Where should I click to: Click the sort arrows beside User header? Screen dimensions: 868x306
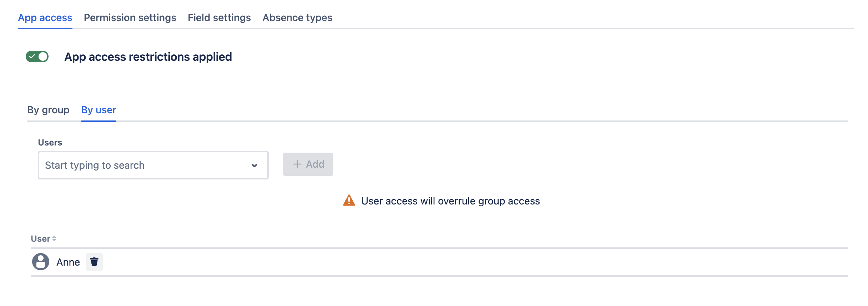coord(54,239)
